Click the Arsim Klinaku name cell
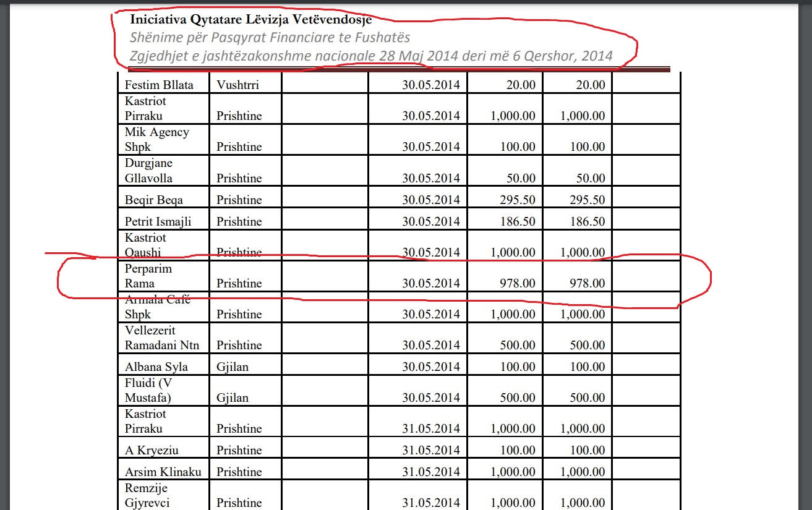The width and height of the screenshot is (812, 510). click(163, 472)
